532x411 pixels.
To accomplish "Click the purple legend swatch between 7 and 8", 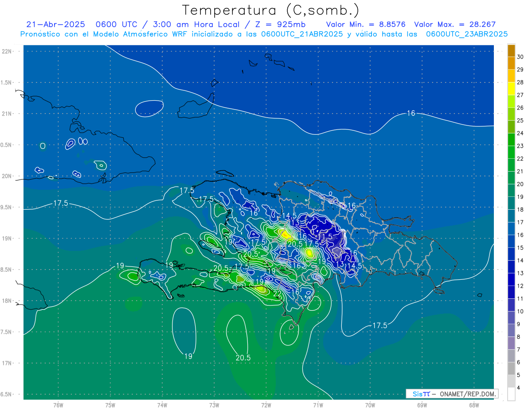I will click(x=511, y=343).
